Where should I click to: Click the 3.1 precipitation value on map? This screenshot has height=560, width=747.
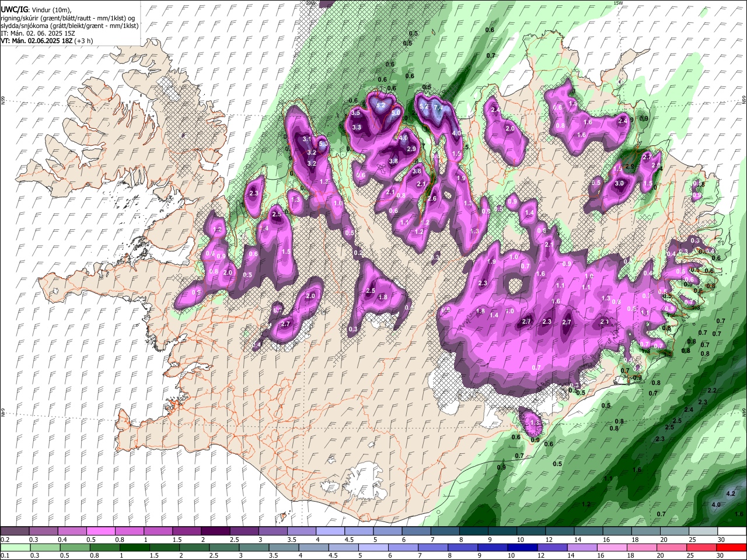pyautogui.click(x=308, y=139)
